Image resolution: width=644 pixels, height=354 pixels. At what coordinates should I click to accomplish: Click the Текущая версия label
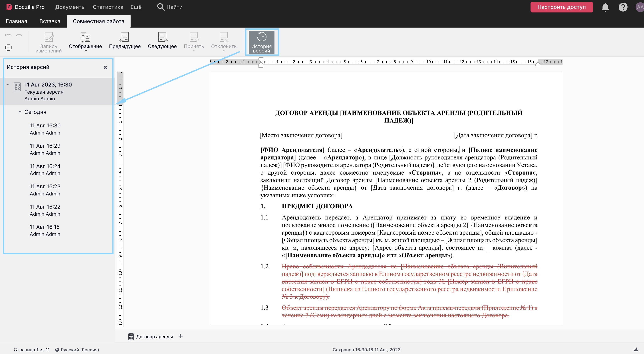44,92
